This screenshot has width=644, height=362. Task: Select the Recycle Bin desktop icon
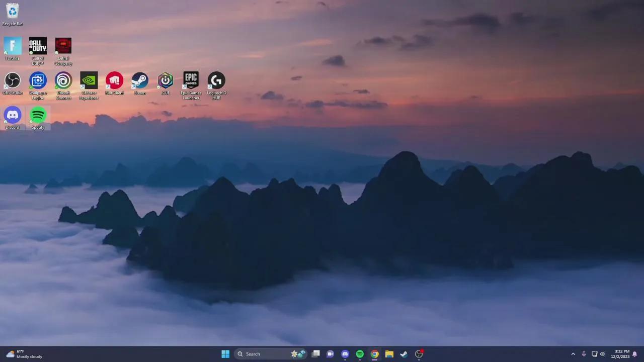(x=13, y=15)
